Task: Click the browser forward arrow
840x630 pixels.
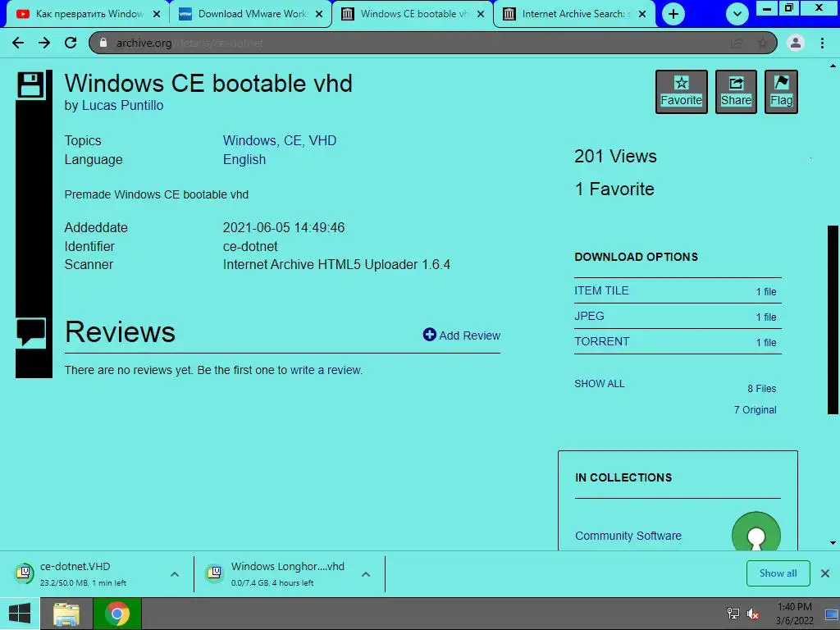Action: coord(44,43)
